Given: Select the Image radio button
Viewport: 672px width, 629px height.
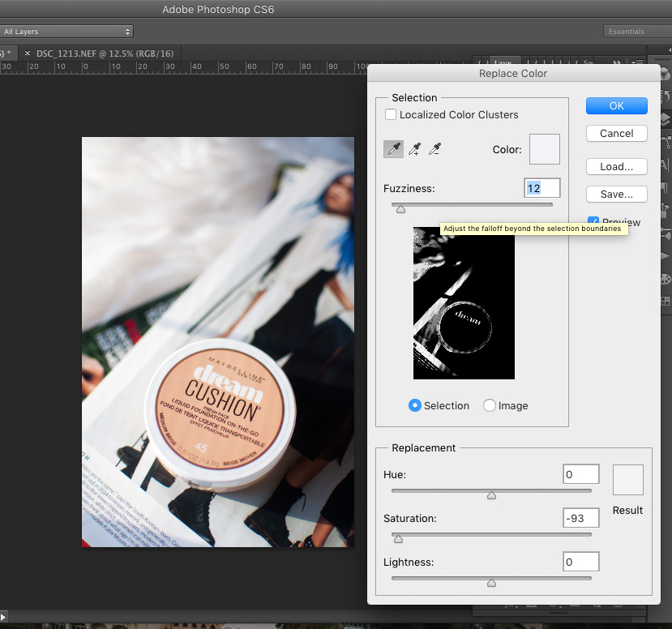Looking at the screenshot, I should [489, 405].
